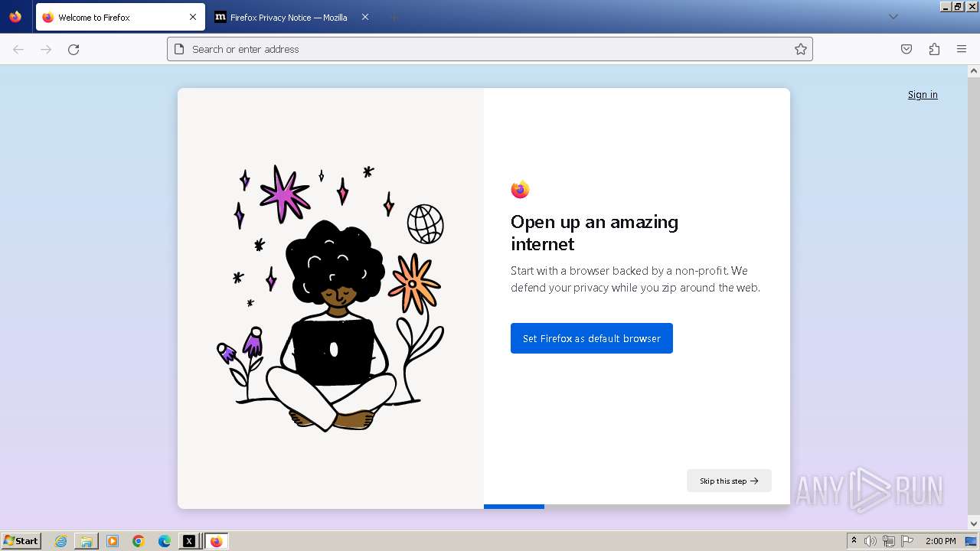Click the show desktop tray button

971,541
